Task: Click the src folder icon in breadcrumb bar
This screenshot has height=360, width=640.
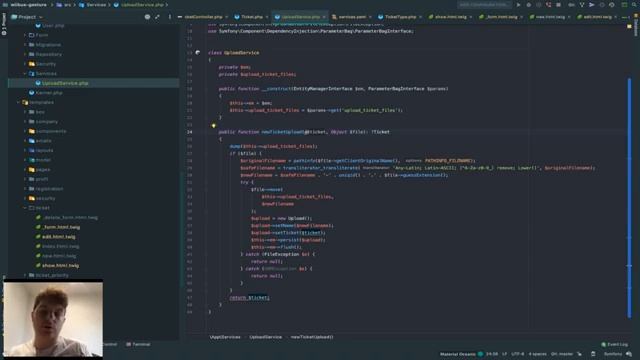Action: (x=59, y=5)
